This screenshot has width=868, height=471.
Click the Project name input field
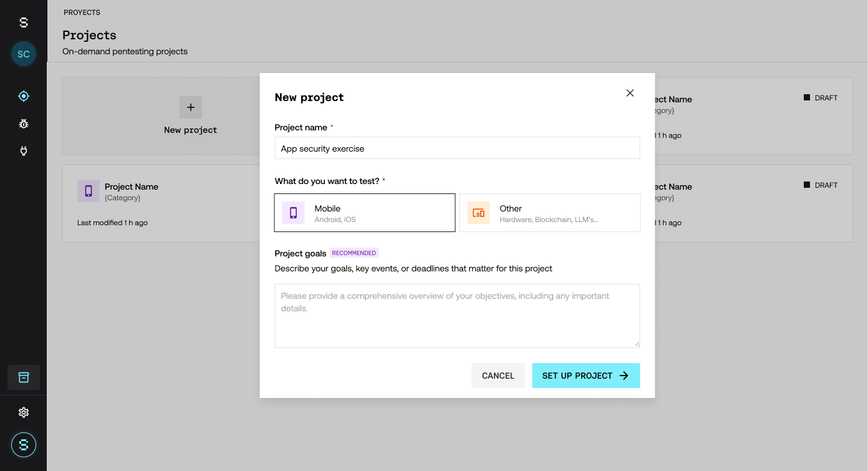(457, 148)
